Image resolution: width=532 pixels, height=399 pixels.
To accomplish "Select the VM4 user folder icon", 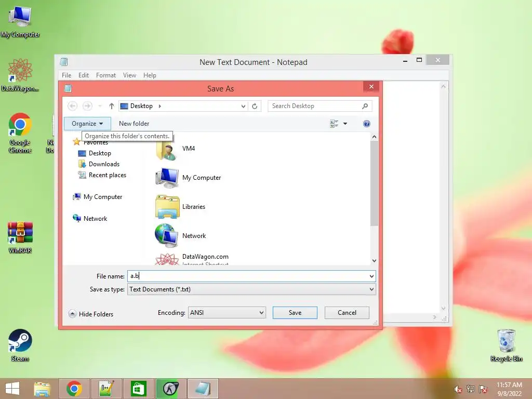I will point(166,149).
